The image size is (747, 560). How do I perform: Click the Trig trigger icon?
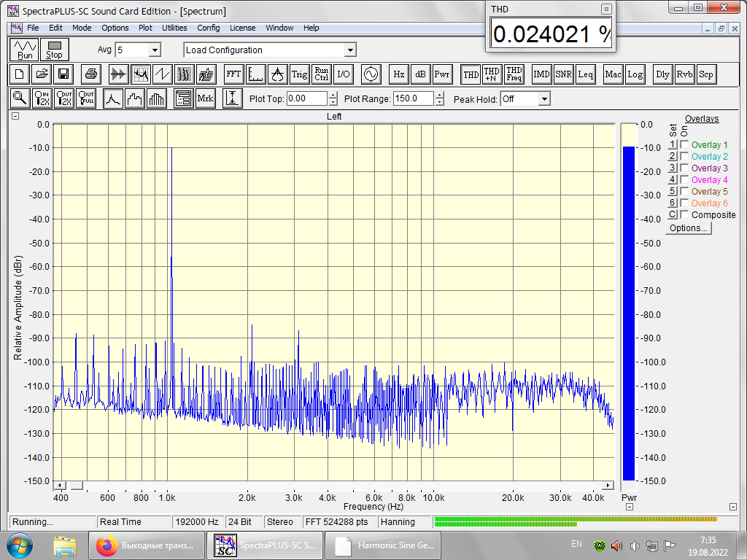click(300, 74)
